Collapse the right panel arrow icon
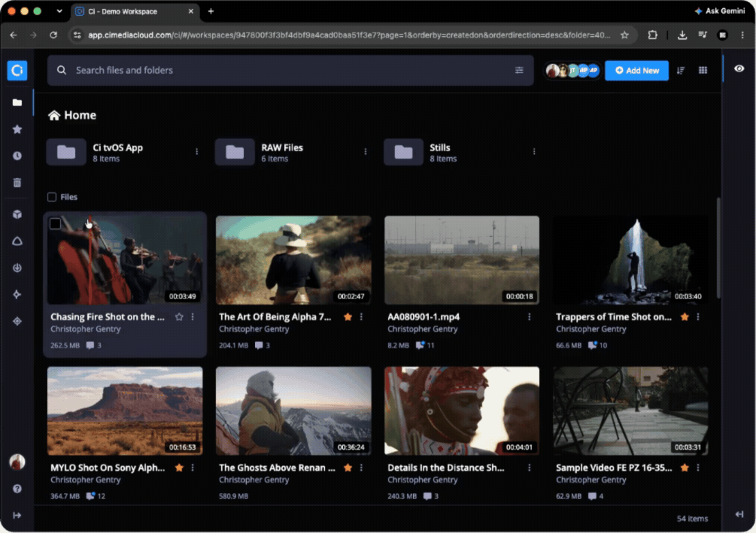Viewport: 756px width, 533px height. point(739,515)
